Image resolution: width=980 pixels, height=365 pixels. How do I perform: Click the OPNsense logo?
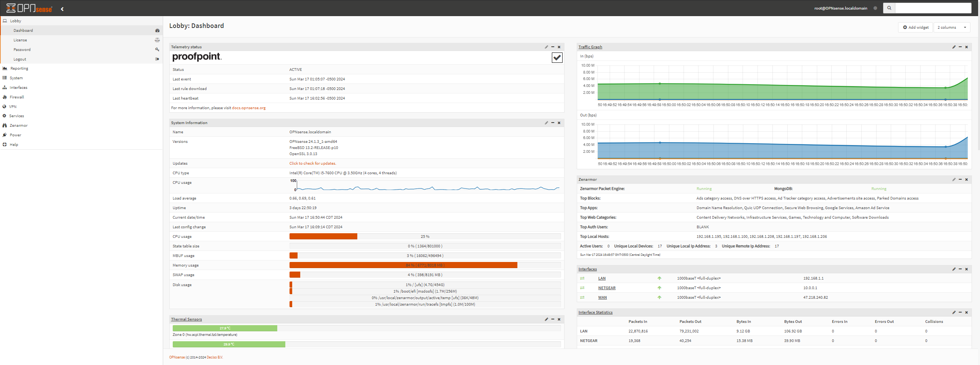(x=29, y=8)
